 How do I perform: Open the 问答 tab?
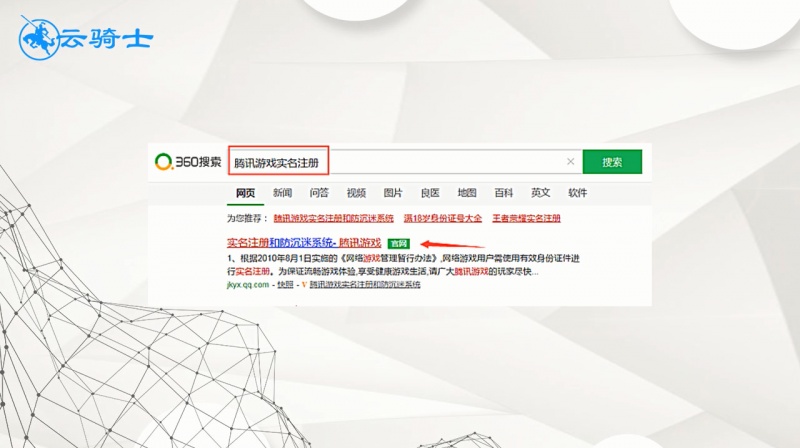pos(319,193)
